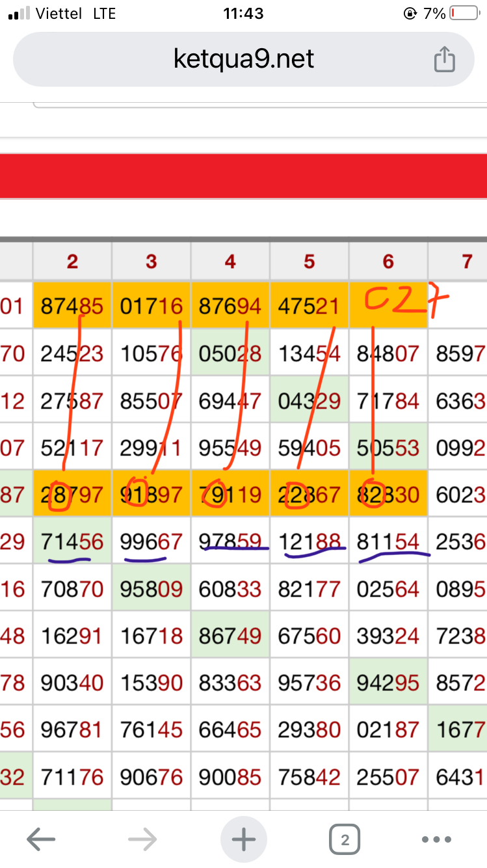This screenshot has height=868, width=487.
Task: Go back with the left arrow icon
Action: (40, 840)
